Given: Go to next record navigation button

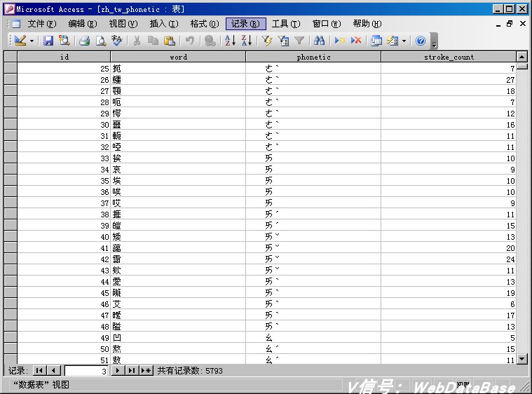Looking at the screenshot, I should pos(118,371).
